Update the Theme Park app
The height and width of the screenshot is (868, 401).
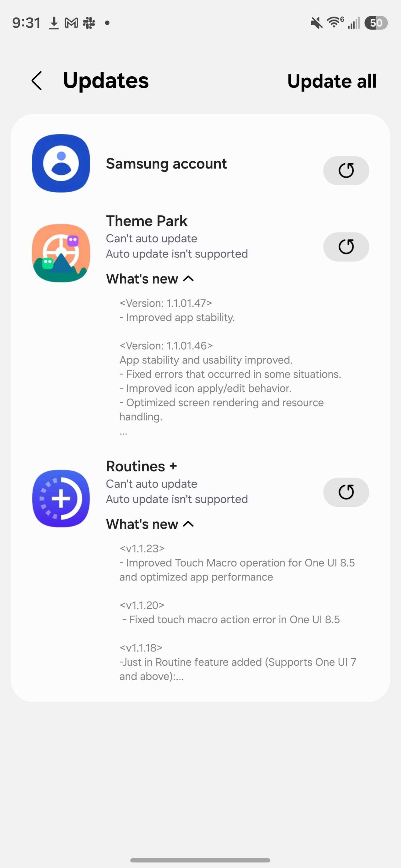coord(346,247)
